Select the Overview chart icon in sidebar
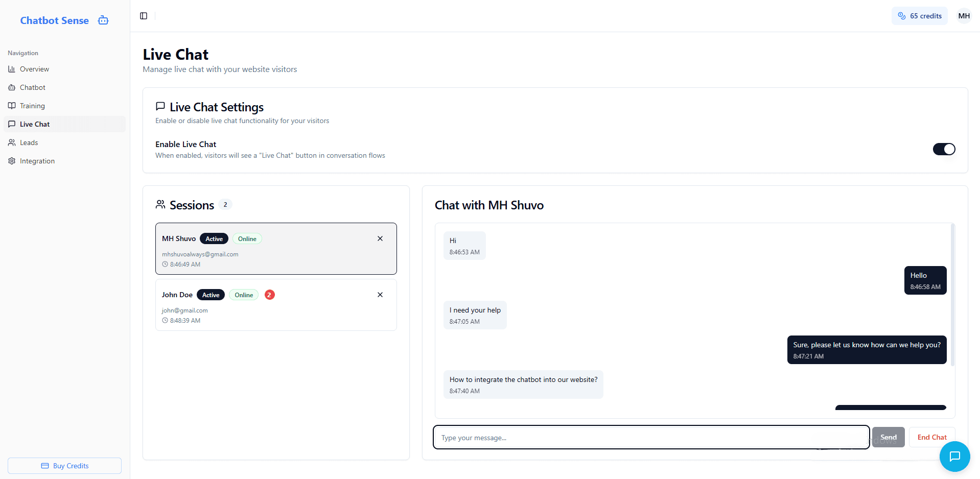Screen dimensions: 980x479 pos(12,69)
